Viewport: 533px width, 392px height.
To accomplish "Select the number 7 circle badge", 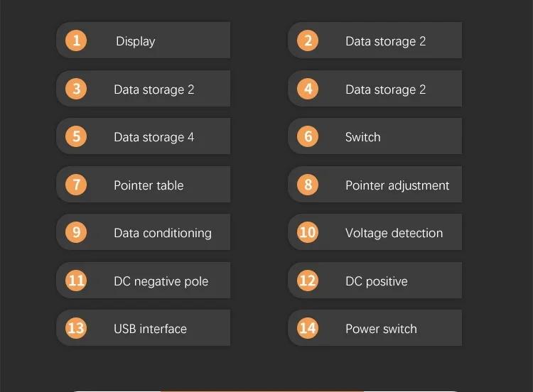I will [x=76, y=185].
